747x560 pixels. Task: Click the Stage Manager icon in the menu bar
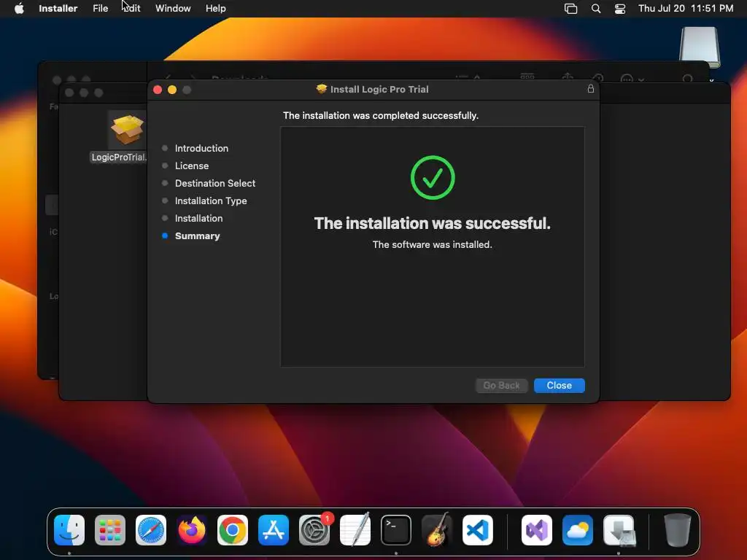(x=570, y=9)
